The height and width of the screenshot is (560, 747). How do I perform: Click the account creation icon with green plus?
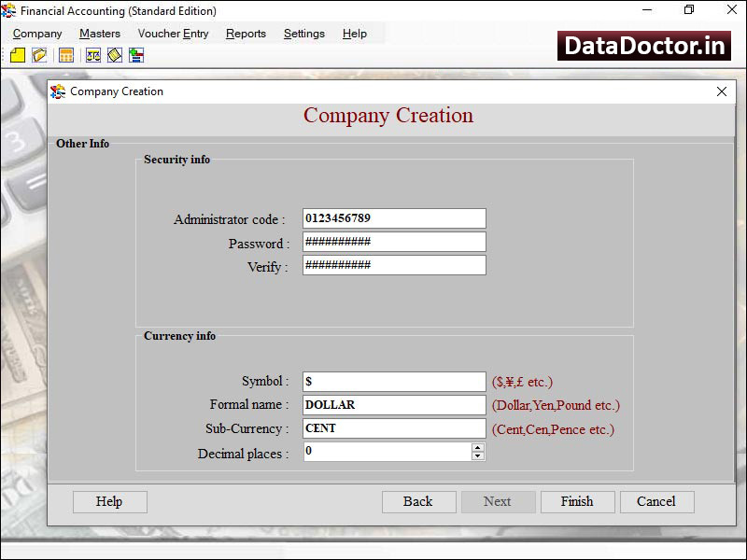[136, 55]
